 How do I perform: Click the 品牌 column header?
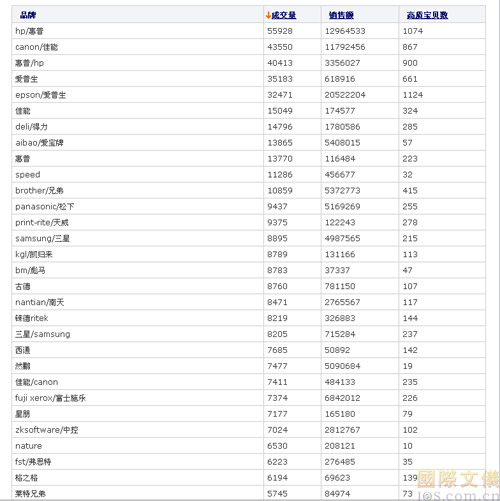[28, 15]
